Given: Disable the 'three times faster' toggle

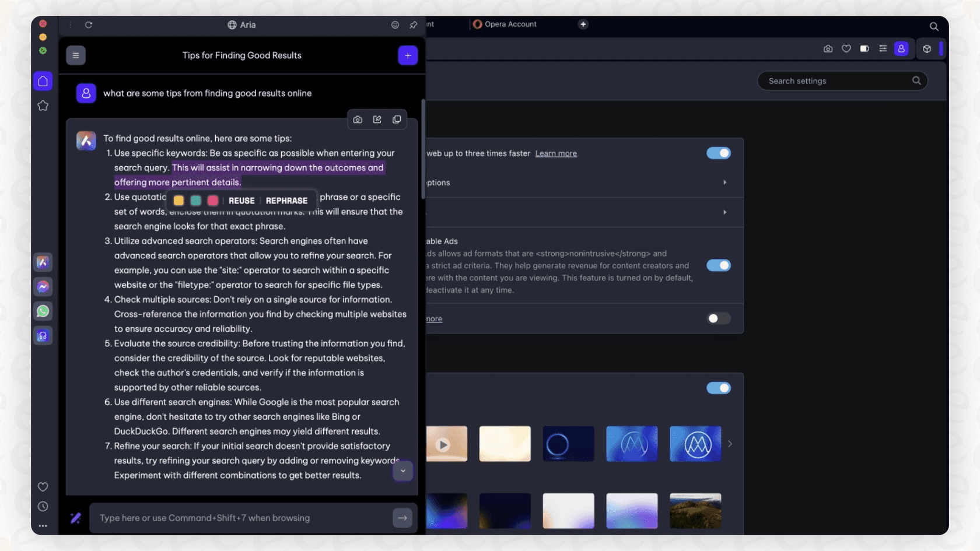Looking at the screenshot, I should tap(719, 153).
